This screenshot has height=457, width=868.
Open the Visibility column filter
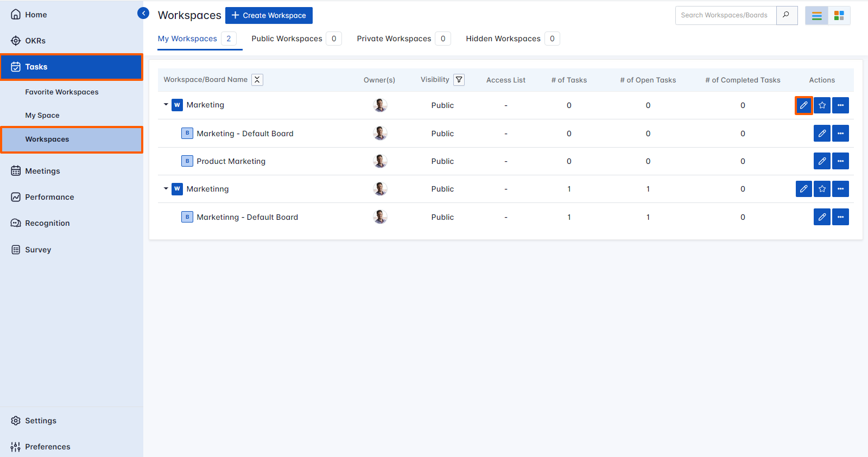459,80
